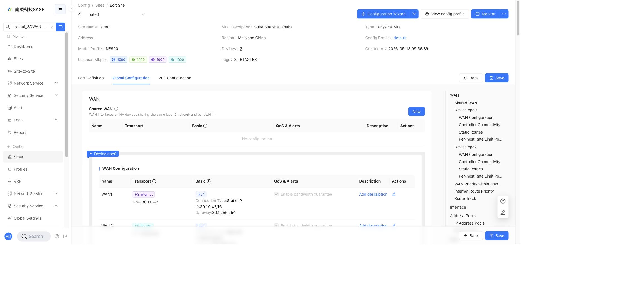Click floating edit pencil icon

503,213
